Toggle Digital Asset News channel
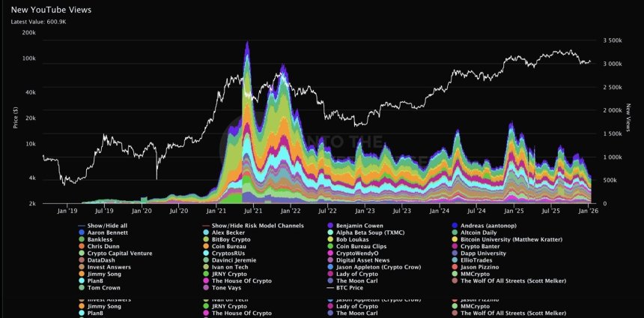This screenshot has height=318, width=644. coord(359,260)
